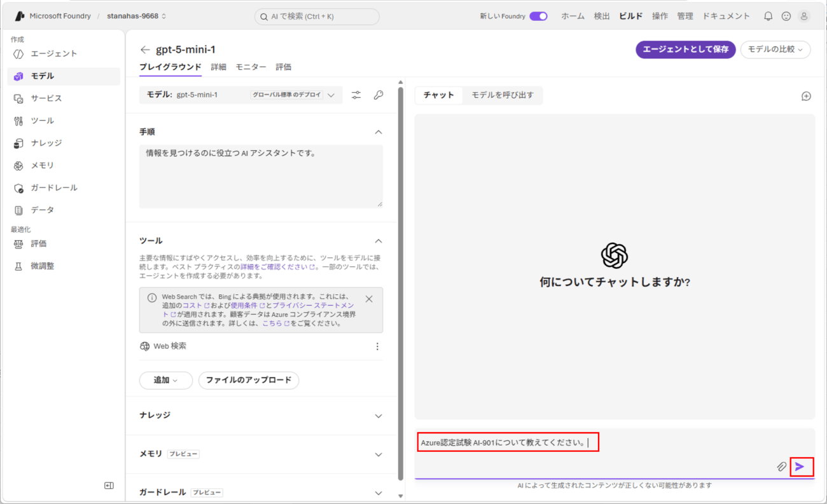Go to ホーム in top navigation
827x504 pixels.
click(x=573, y=17)
